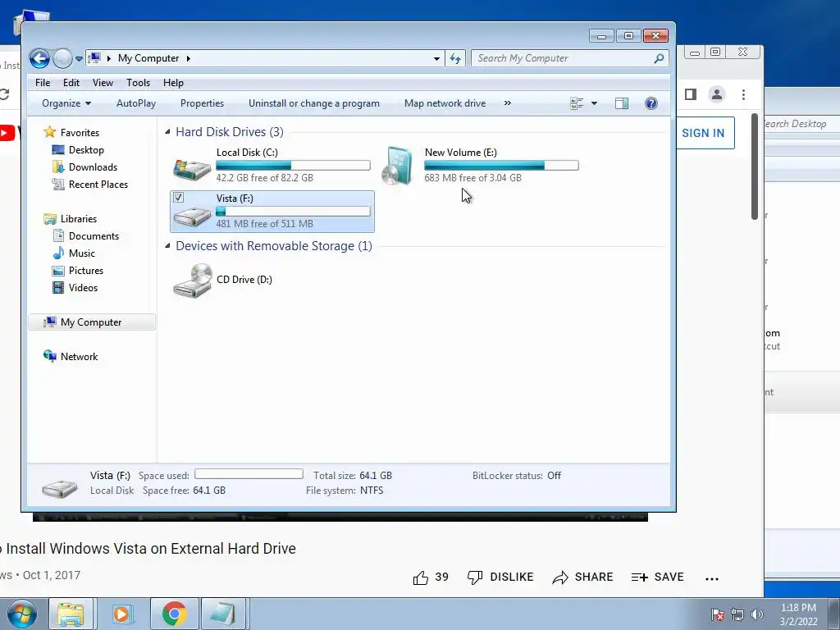Show more toolbar commands chevron
The width and height of the screenshot is (840, 630).
click(x=507, y=103)
